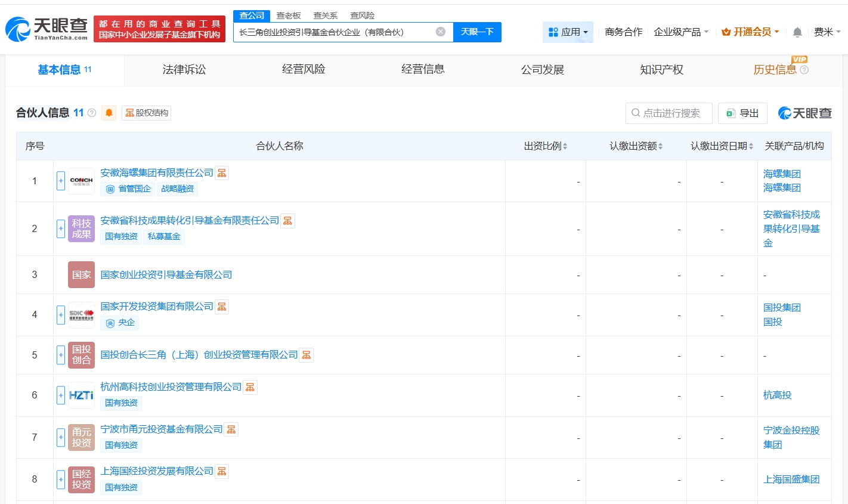The image size is (848, 504).
Task: Expand row 1 安徽海螺集团 with plus button
Action: tap(61, 181)
